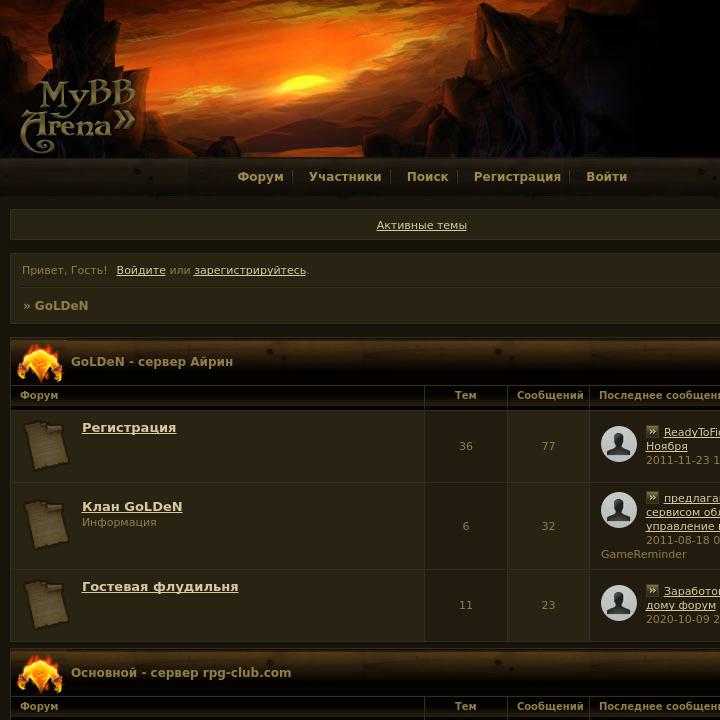This screenshot has width=720, height=720.
Task: Open Регистрация in the top navigation
Action: (517, 177)
